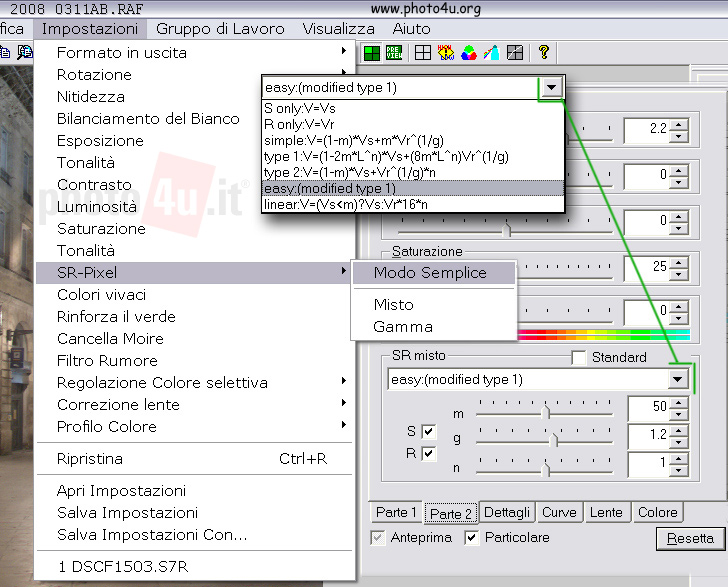This screenshot has width=728, height=587.
Task: Open the RGB color circles icon
Action: [468, 53]
